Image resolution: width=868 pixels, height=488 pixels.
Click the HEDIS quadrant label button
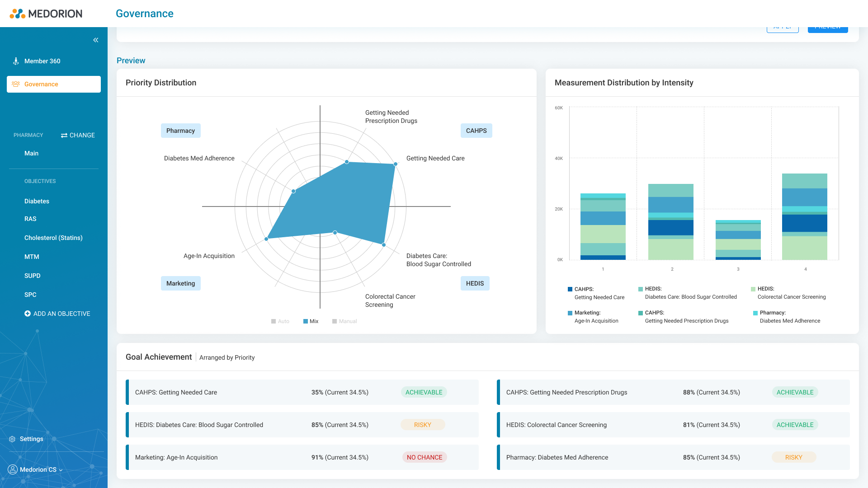coord(475,283)
